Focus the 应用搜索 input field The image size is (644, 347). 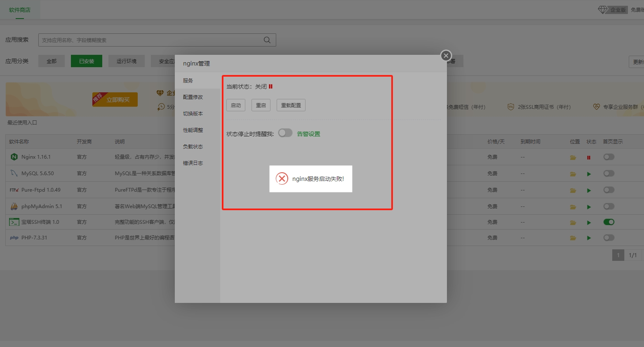pos(157,40)
